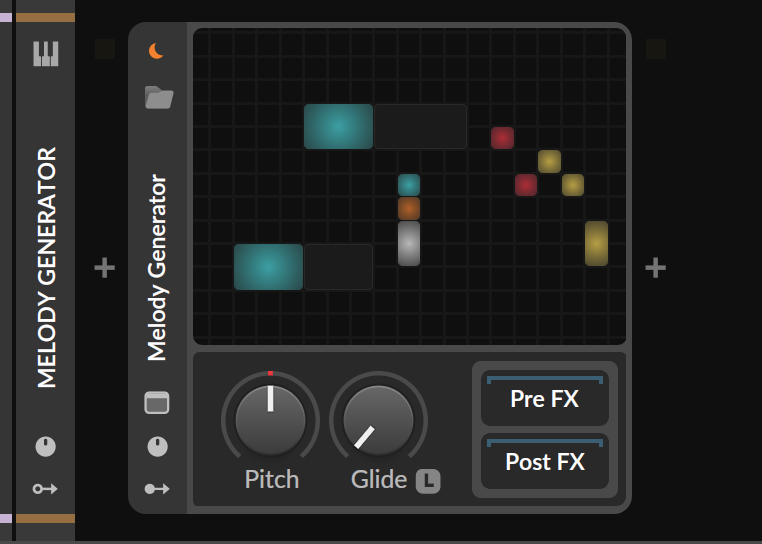Viewport: 762px width, 544px height.
Task: Add device before Melody Generator
Action: [x=104, y=268]
